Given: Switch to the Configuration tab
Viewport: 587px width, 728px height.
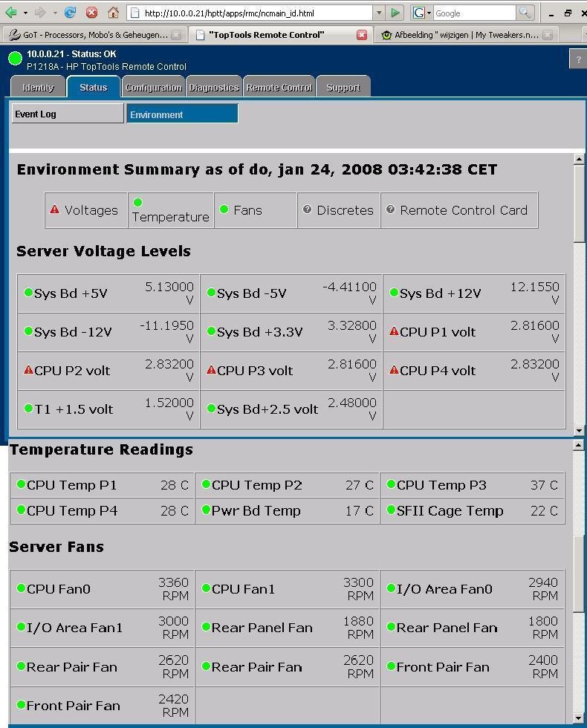Looking at the screenshot, I should pos(153,88).
